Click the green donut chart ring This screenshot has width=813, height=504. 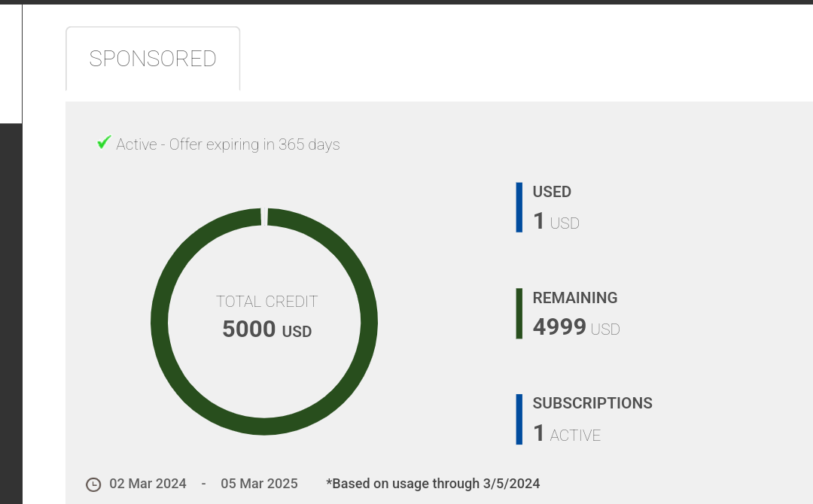pyautogui.click(x=160, y=322)
